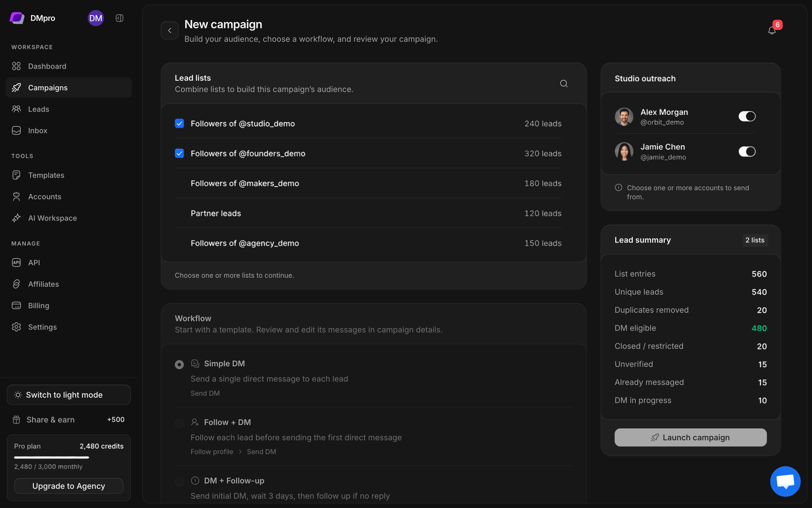The image size is (812, 508).
Task: Click the +500 share reward
Action: 116,420
